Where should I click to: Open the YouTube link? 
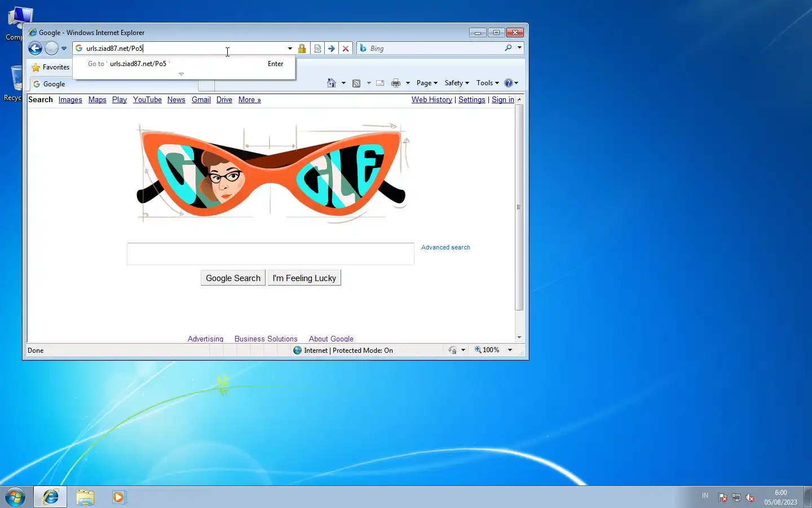pyautogui.click(x=147, y=100)
